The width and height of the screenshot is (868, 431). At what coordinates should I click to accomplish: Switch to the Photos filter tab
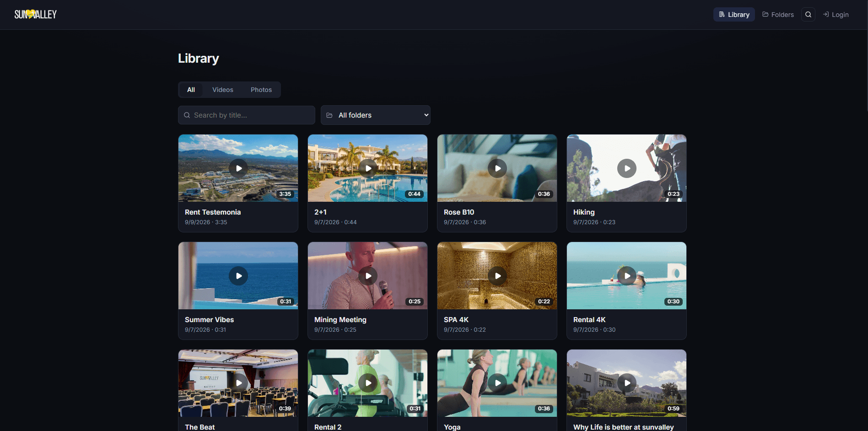(261, 90)
